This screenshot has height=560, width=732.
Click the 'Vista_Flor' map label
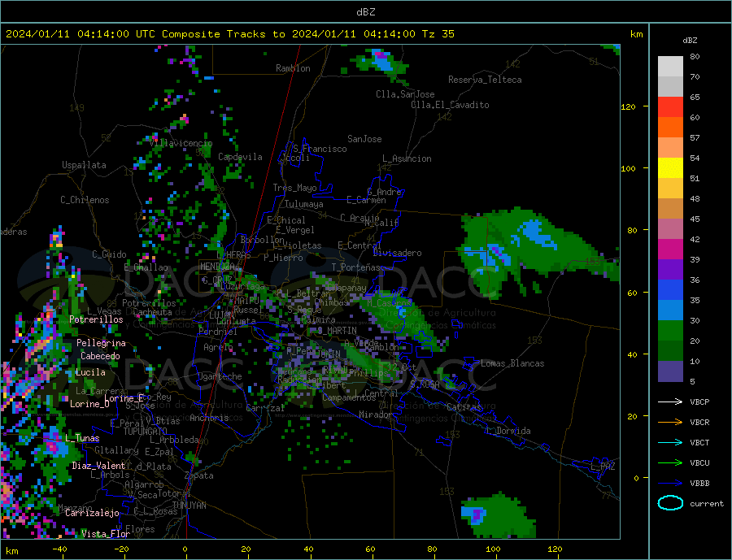point(106,534)
